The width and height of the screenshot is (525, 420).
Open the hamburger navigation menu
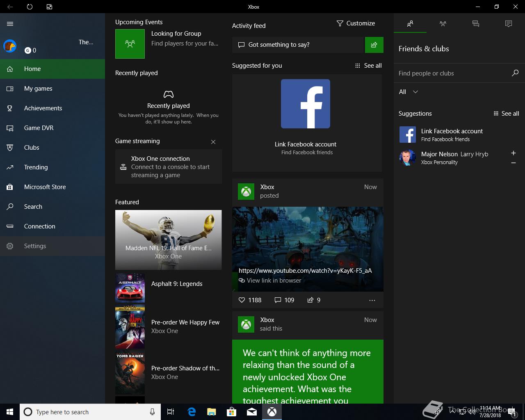point(10,24)
